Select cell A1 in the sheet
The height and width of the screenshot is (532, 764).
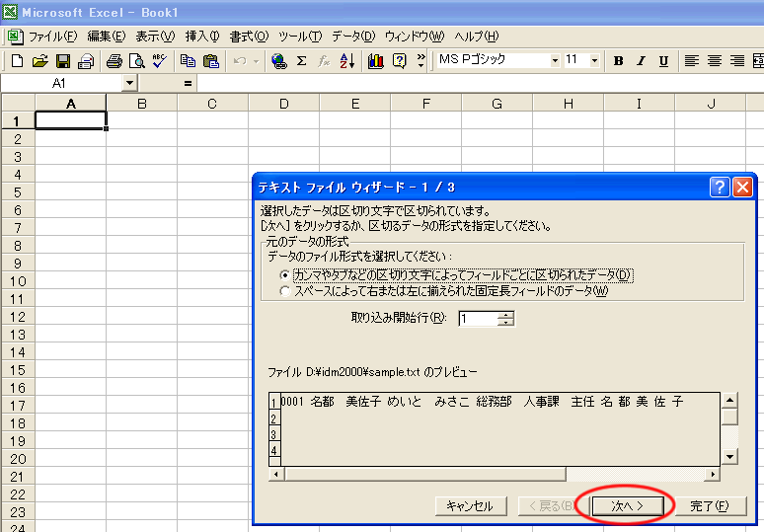pos(71,120)
